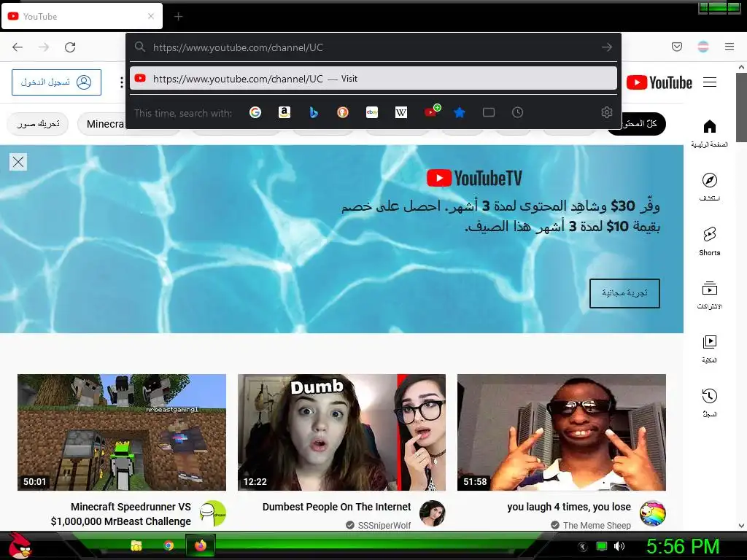Click the scrollbar down arrow
The image size is (747, 560).
pyautogui.click(x=741, y=526)
